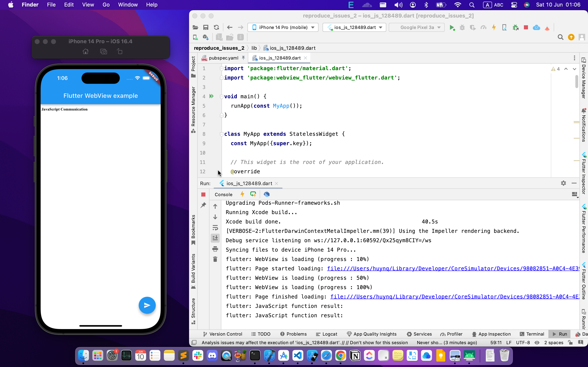Switch to the Logcat tab
The width and height of the screenshot is (588, 367).
click(x=326, y=334)
